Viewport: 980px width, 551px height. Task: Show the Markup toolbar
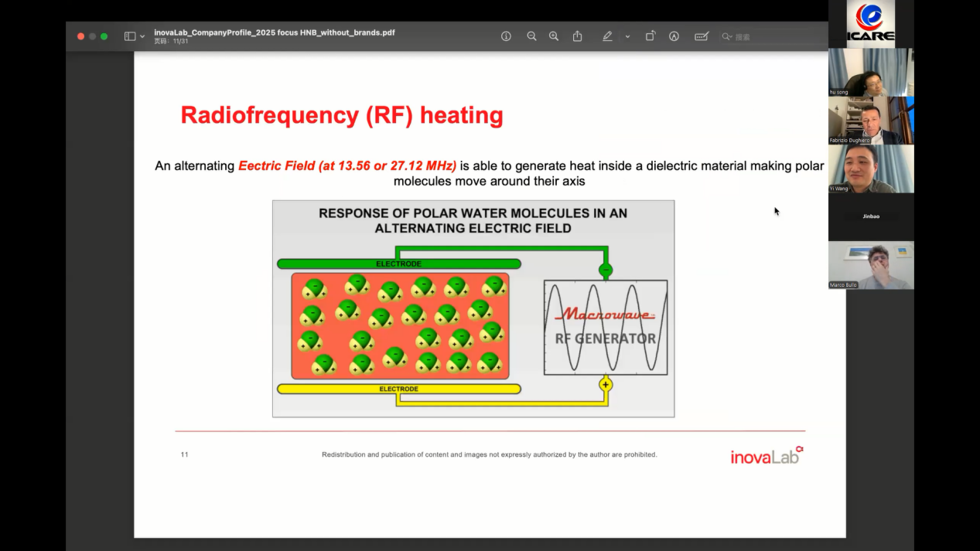coord(674,36)
